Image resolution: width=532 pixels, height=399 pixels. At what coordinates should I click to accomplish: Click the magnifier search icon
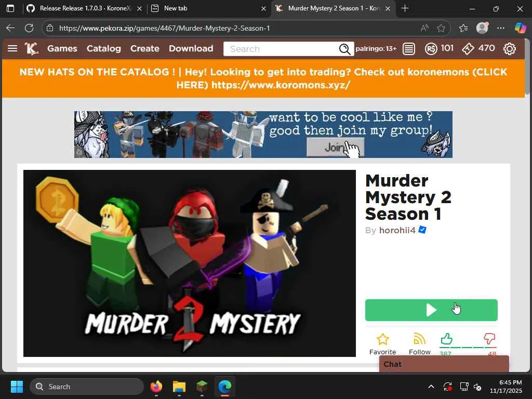point(345,49)
